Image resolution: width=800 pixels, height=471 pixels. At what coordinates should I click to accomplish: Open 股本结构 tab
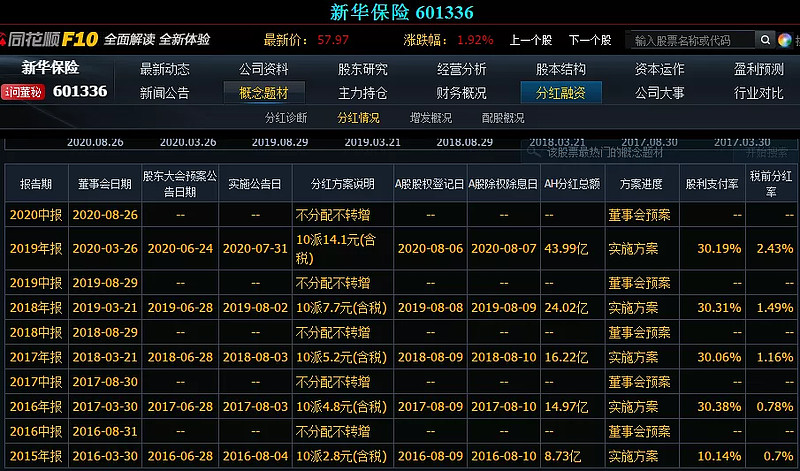(561, 69)
